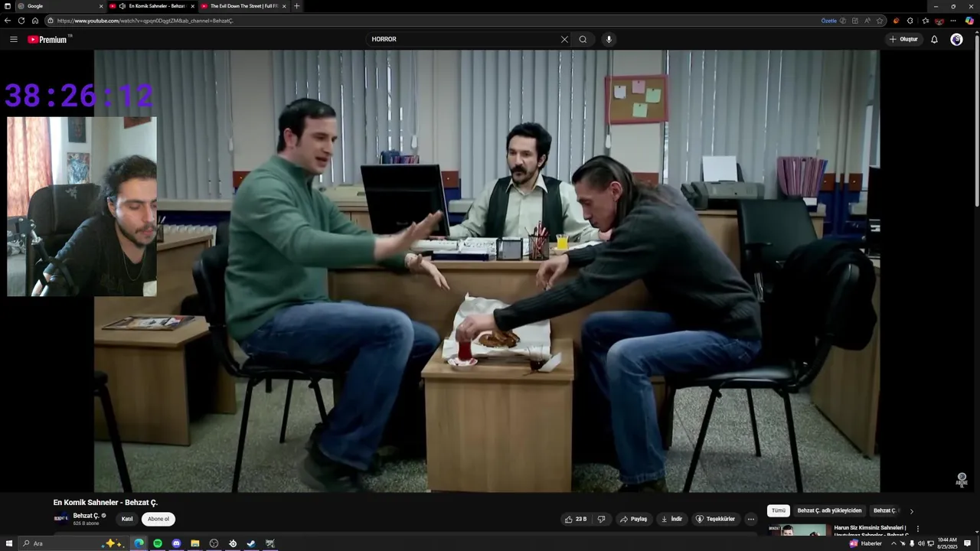The height and width of the screenshot is (551, 980).
Task: Subscribe using the Abone ol button
Action: [158, 519]
